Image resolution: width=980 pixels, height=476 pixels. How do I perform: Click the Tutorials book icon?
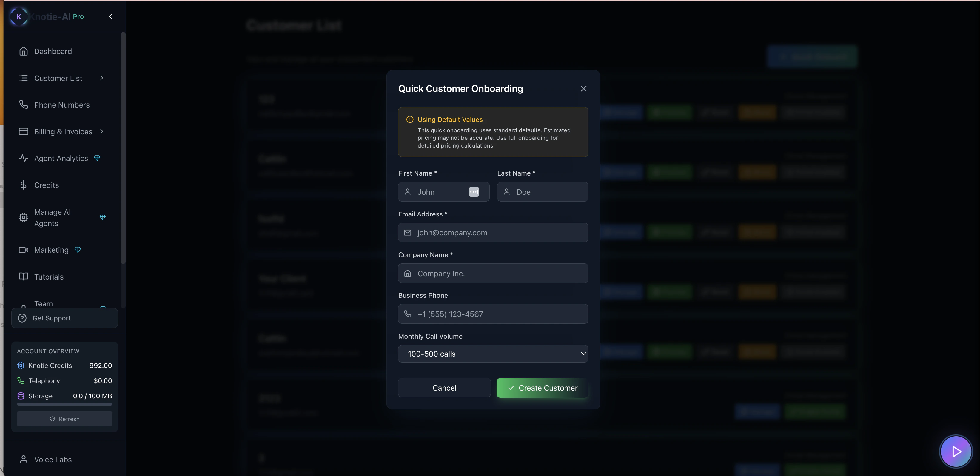23,277
